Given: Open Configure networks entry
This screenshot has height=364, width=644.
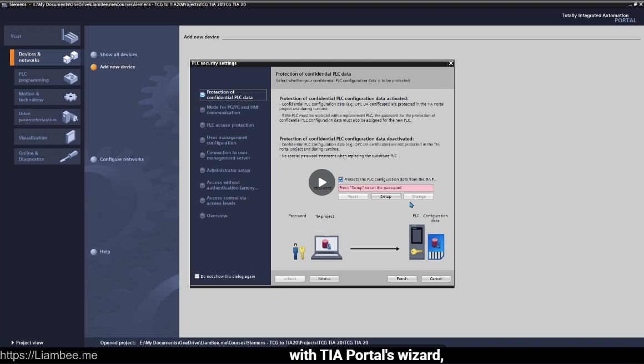Looking at the screenshot, I should pos(122,159).
